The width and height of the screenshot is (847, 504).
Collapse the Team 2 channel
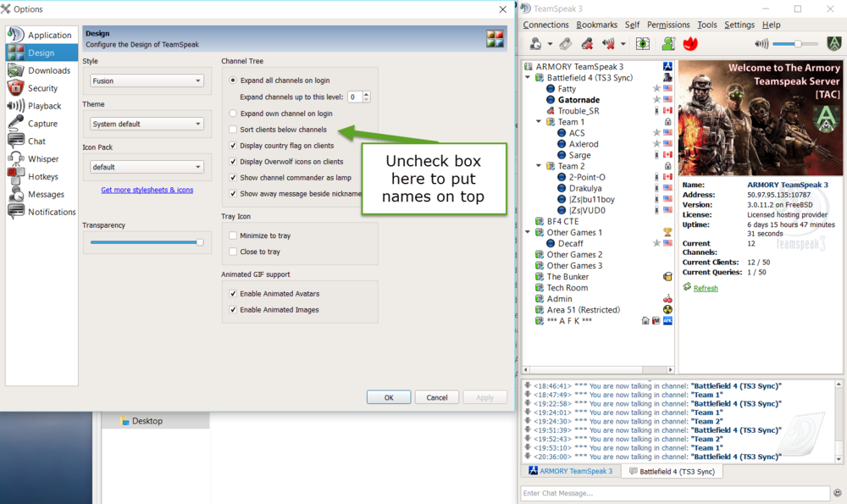[x=539, y=166]
